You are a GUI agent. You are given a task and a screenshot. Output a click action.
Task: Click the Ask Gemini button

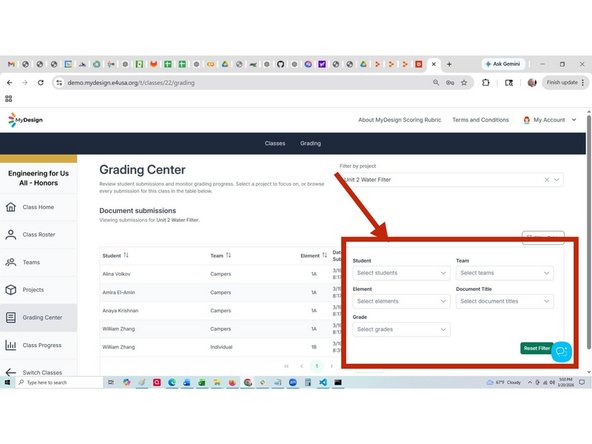tap(503, 64)
